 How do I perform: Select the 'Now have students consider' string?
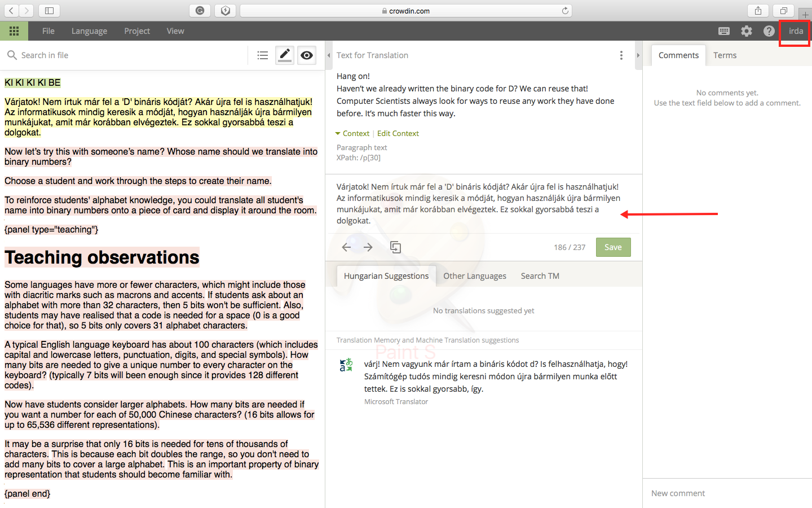tap(160, 415)
